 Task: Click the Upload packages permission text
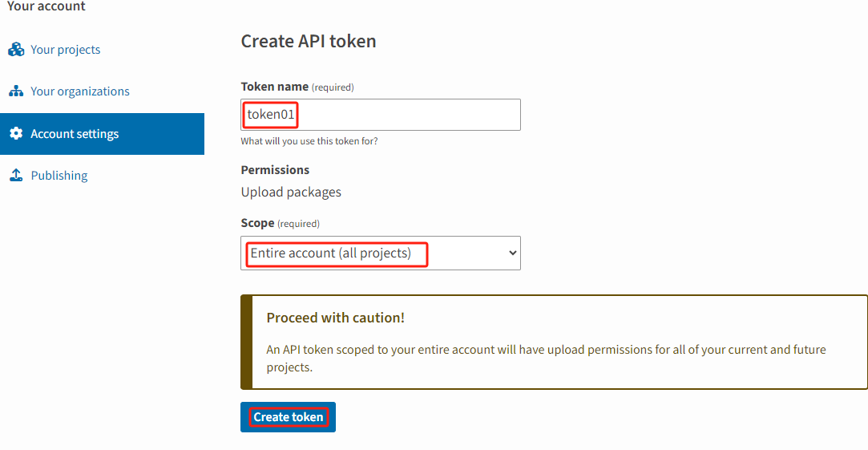291,193
